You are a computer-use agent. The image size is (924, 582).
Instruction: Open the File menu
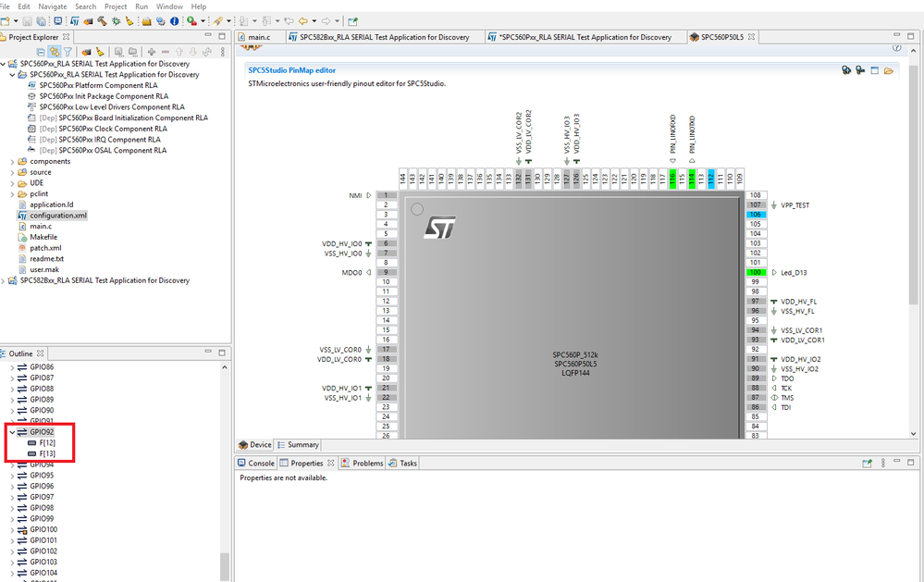[5, 6]
